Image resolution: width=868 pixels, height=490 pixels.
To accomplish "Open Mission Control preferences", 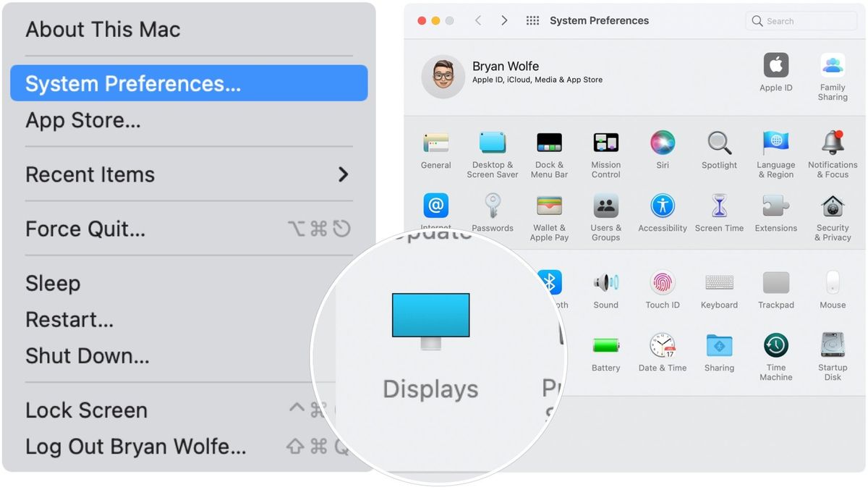I will pos(605,145).
